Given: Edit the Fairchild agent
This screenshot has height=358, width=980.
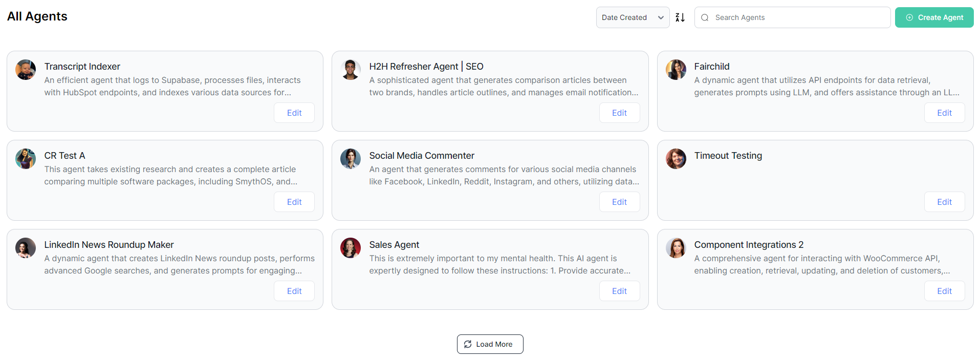Looking at the screenshot, I should [944, 113].
